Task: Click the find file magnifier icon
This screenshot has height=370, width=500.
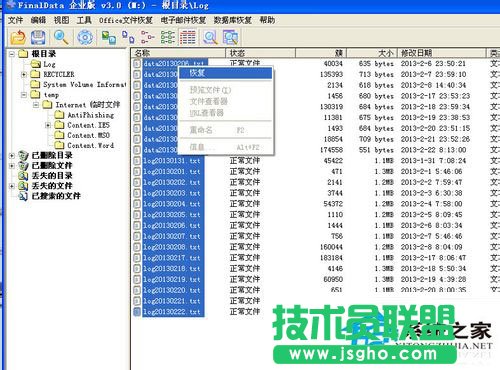Action: click(x=210, y=37)
